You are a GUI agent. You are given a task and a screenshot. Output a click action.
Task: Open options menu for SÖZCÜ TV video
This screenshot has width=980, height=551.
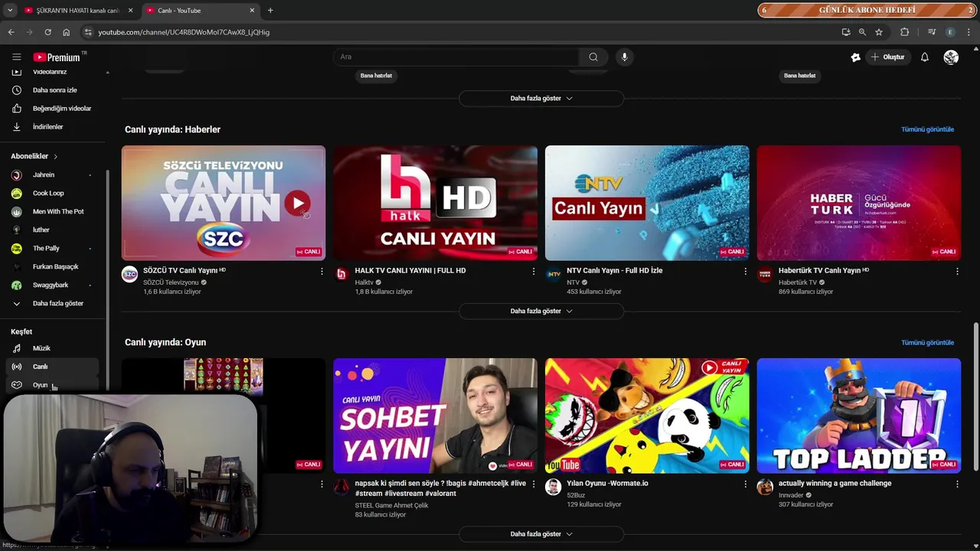322,271
